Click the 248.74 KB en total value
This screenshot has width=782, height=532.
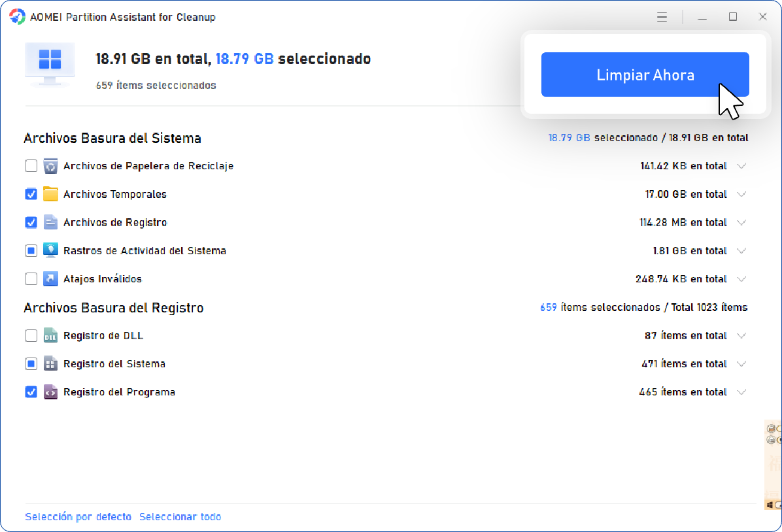point(681,278)
